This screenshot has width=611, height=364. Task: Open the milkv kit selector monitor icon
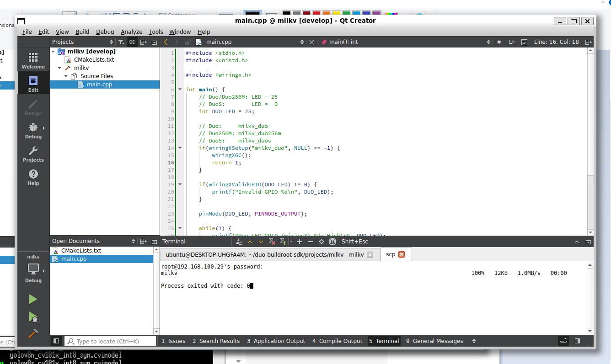pyautogui.click(x=33, y=269)
